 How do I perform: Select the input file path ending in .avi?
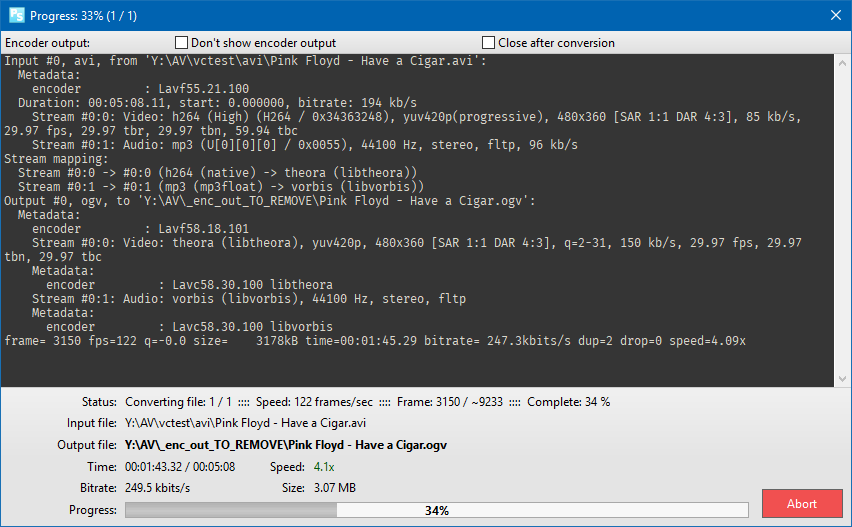pyautogui.click(x=245, y=423)
